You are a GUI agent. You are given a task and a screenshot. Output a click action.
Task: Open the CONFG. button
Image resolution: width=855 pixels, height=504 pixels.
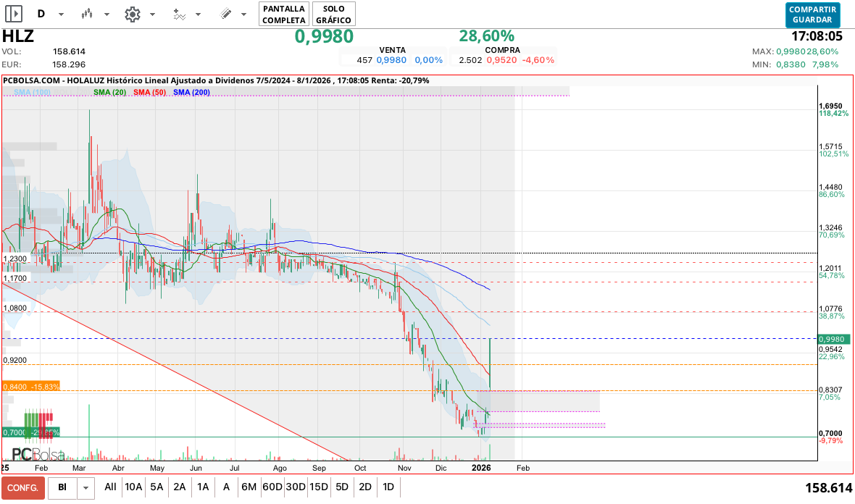[x=22, y=488]
